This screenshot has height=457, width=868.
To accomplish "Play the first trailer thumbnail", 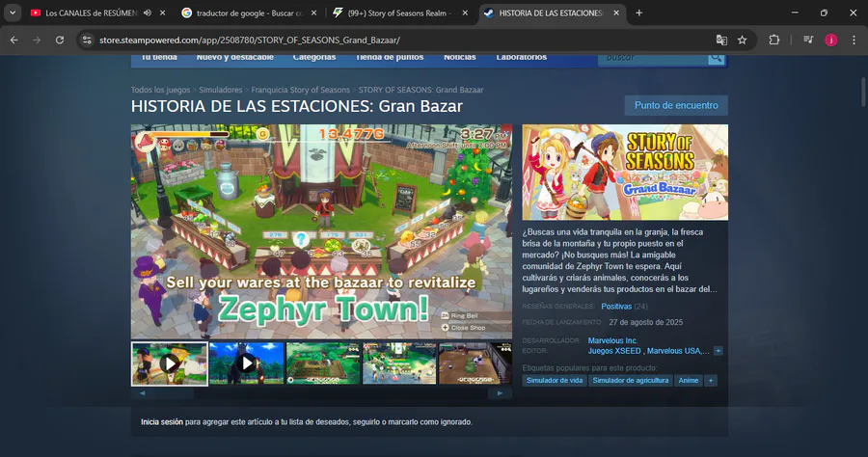I will 170,363.
